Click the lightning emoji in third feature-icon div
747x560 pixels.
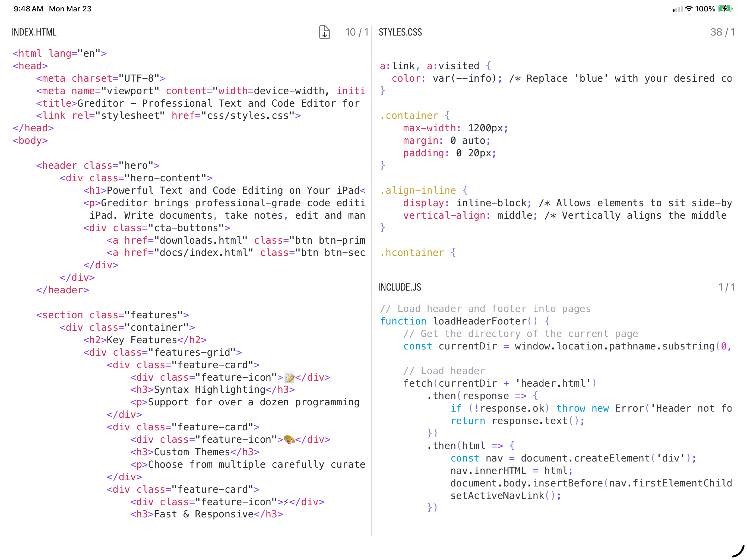point(286,502)
